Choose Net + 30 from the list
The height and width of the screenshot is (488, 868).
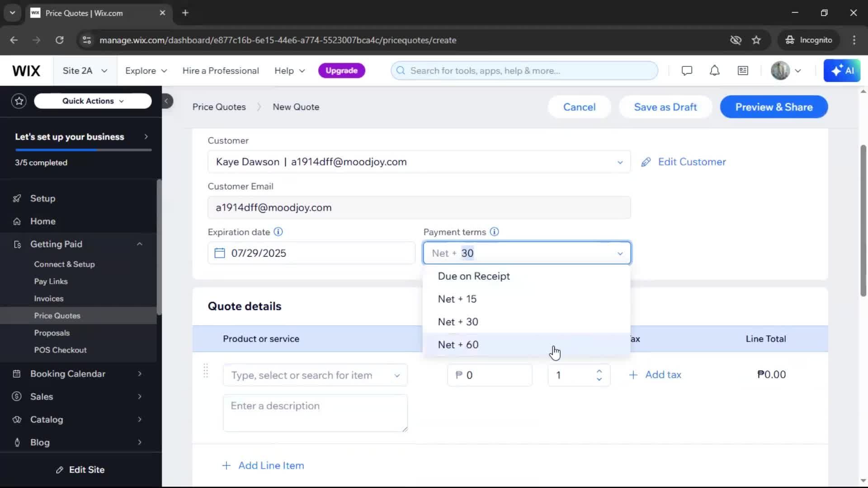[526, 322]
